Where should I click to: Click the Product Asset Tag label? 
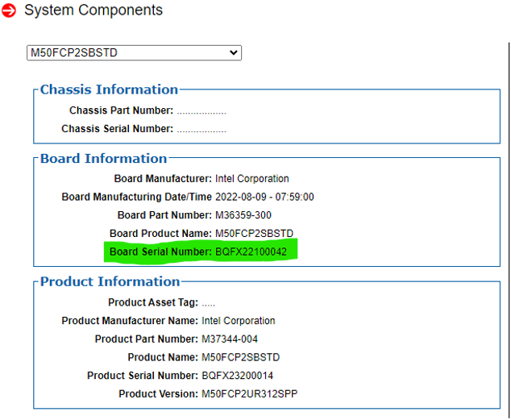point(152,303)
